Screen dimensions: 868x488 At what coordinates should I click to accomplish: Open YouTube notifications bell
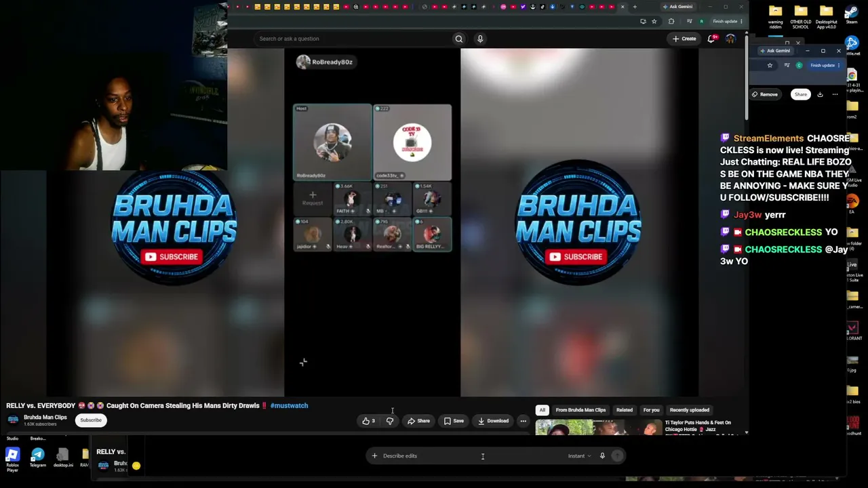coord(711,39)
